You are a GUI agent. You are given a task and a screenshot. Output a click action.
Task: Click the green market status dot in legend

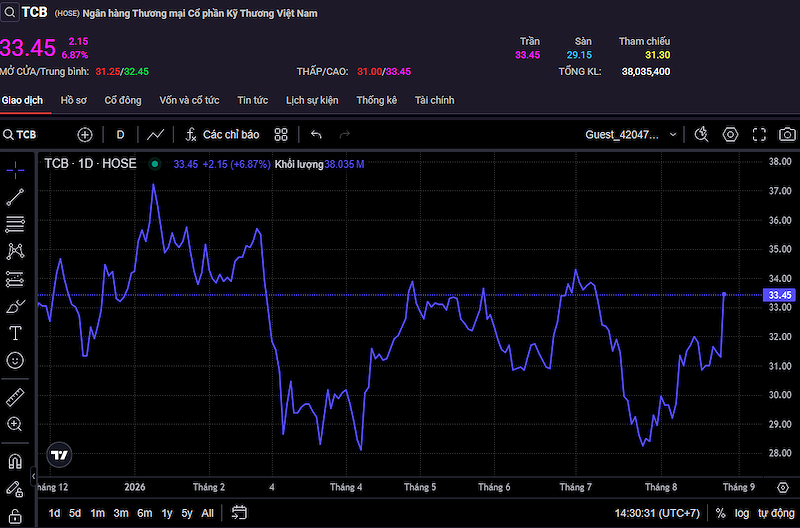(155, 164)
